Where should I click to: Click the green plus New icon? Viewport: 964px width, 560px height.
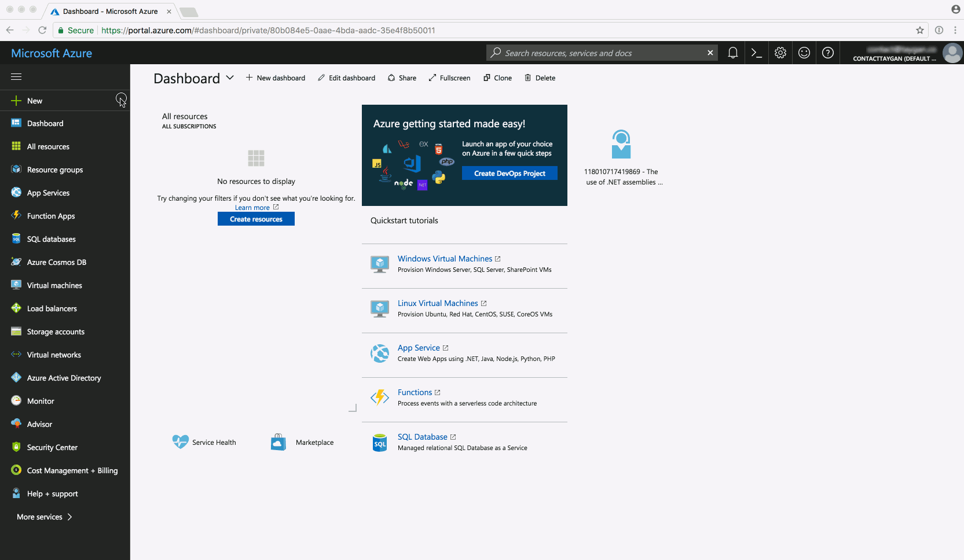click(16, 101)
